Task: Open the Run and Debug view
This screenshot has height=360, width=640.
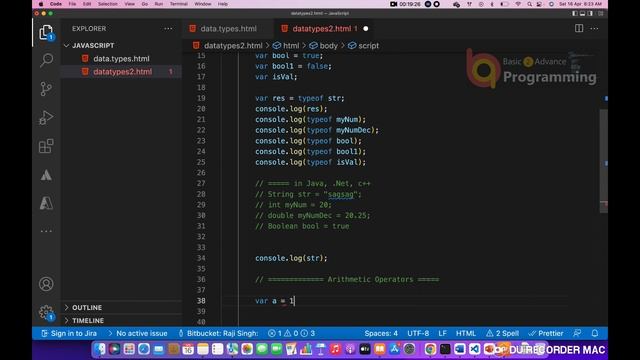Action: click(46, 117)
